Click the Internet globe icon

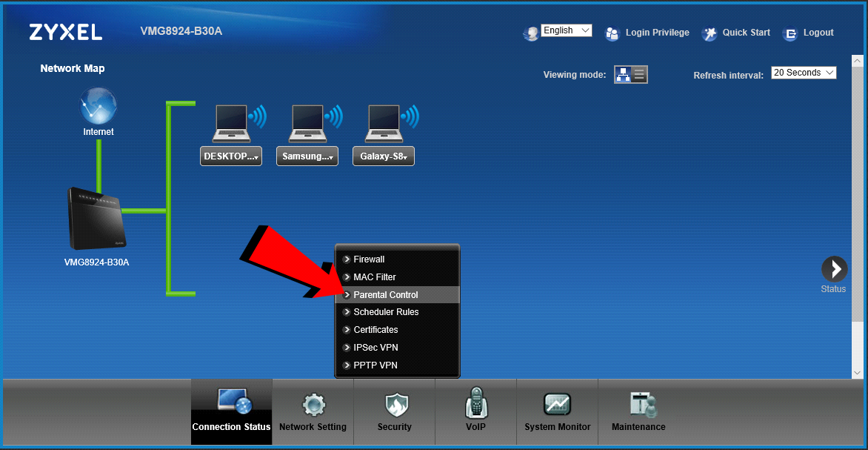98,105
